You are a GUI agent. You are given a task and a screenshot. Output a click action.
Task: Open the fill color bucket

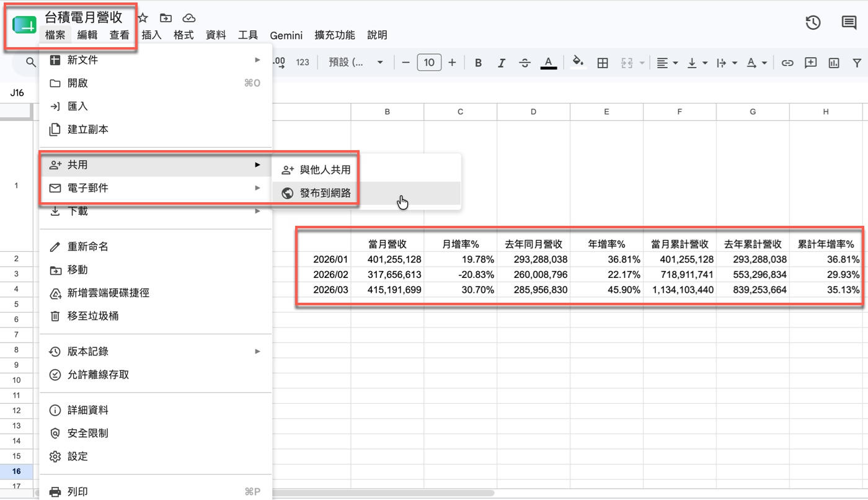[x=578, y=63]
